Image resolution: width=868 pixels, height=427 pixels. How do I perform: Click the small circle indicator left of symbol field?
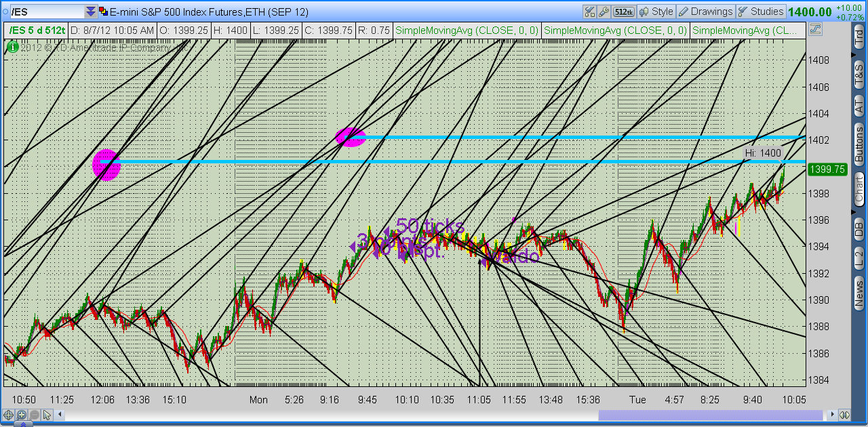click(x=6, y=12)
